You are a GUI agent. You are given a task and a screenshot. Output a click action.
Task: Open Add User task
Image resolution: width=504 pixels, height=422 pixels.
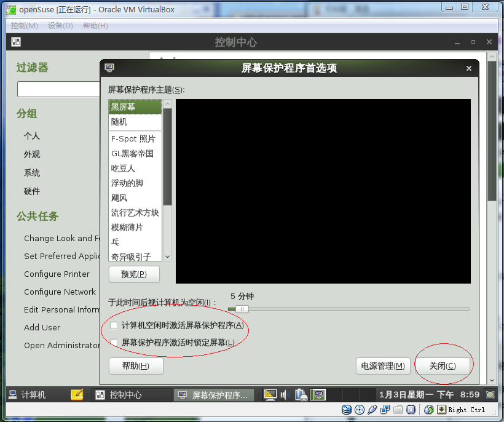tap(42, 327)
